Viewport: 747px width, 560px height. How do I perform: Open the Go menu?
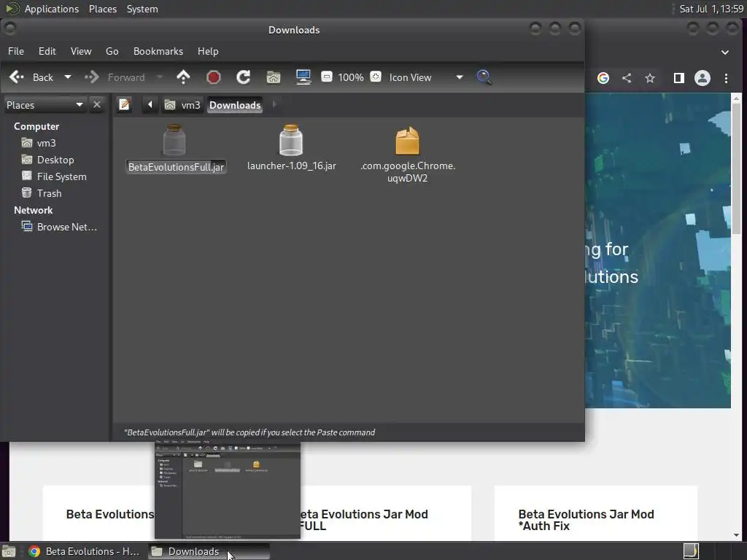(x=112, y=51)
